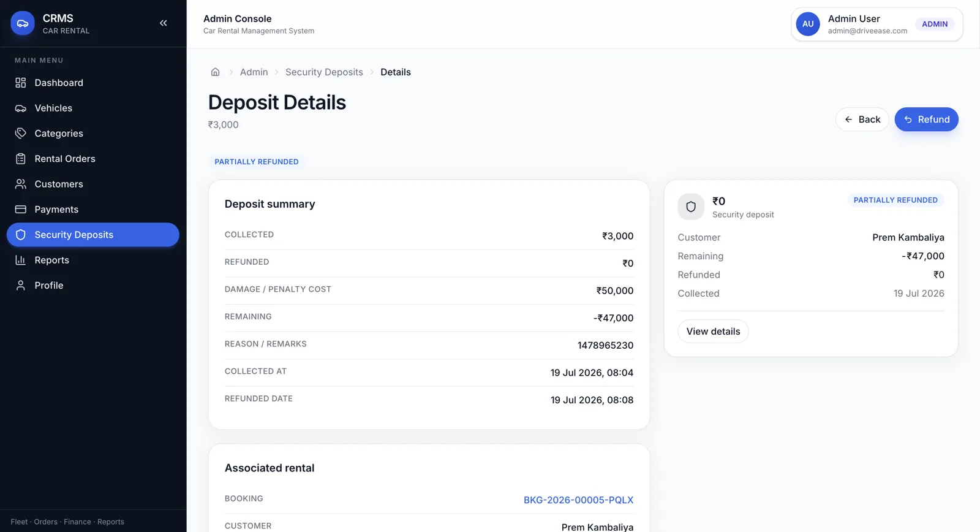Screen dimensions: 980x532
Task: Click the Payments card icon
Action: 21,209
